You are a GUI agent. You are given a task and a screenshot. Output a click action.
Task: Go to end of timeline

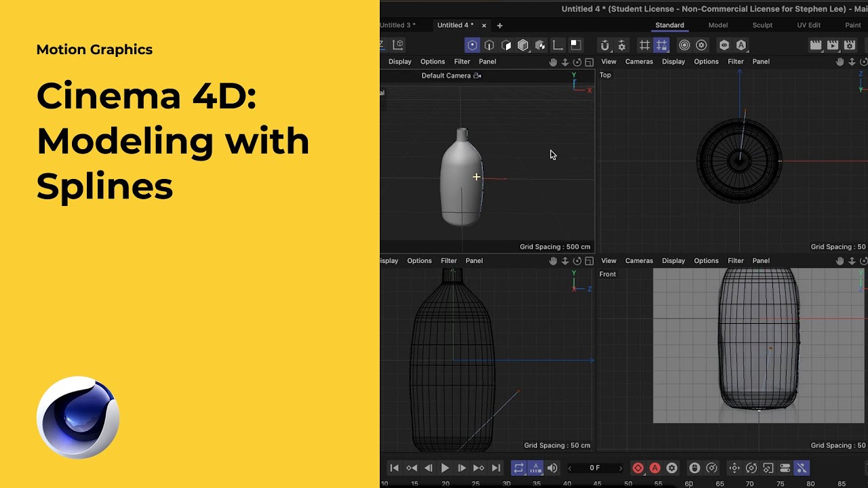pos(496,468)
